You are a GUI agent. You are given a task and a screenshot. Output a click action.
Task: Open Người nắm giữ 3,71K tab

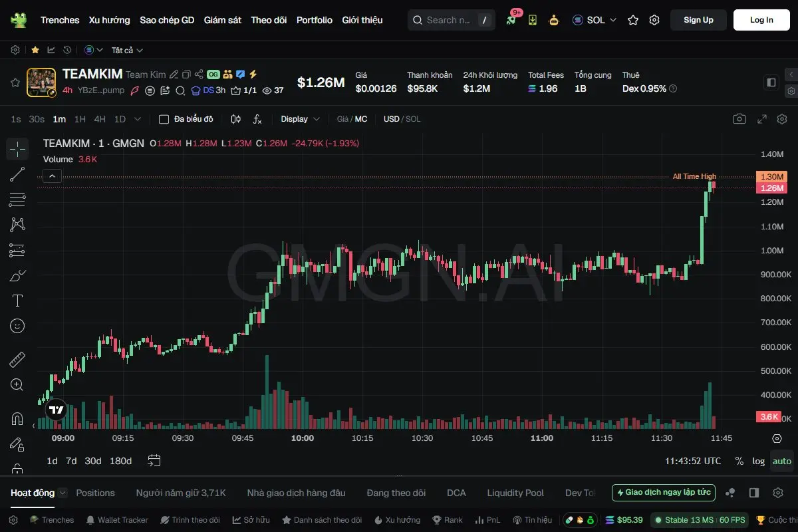(181, 493)
